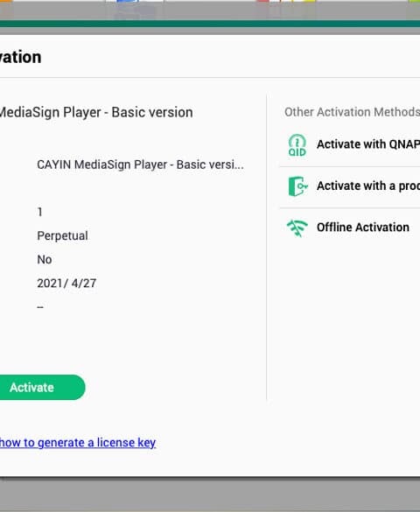
Task: Click the product key door icon
Action: click(x=297, y=186)
